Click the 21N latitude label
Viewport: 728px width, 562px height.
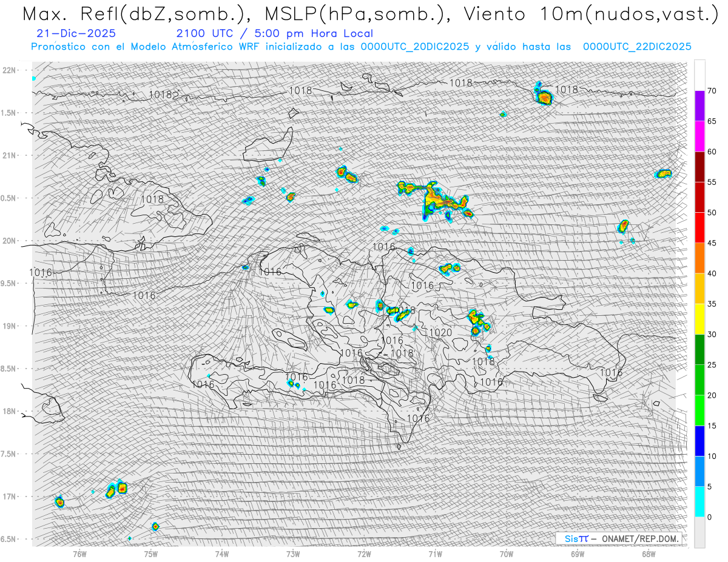(10, 155)
